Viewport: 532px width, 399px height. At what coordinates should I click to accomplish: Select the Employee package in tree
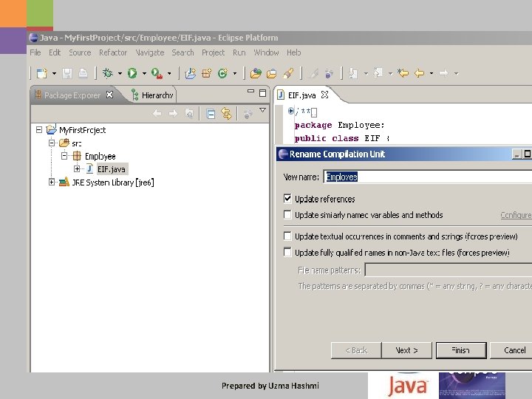tap(100, 156)
